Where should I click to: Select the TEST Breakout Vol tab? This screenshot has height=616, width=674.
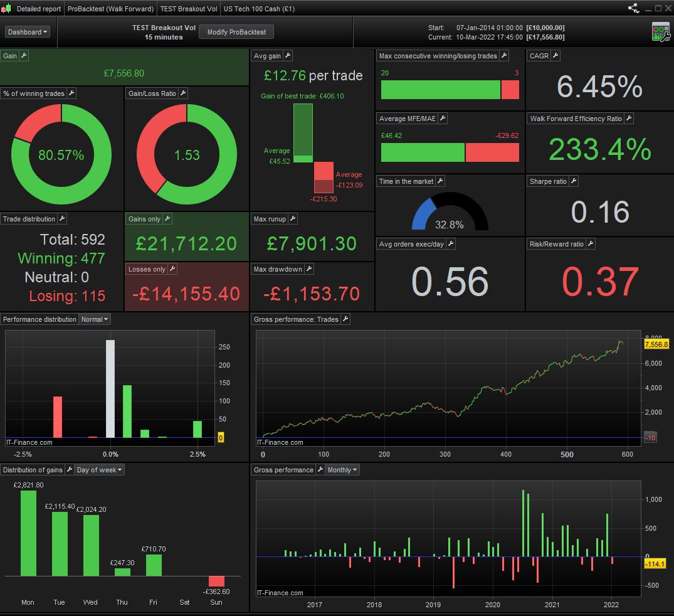coord(189,9)
